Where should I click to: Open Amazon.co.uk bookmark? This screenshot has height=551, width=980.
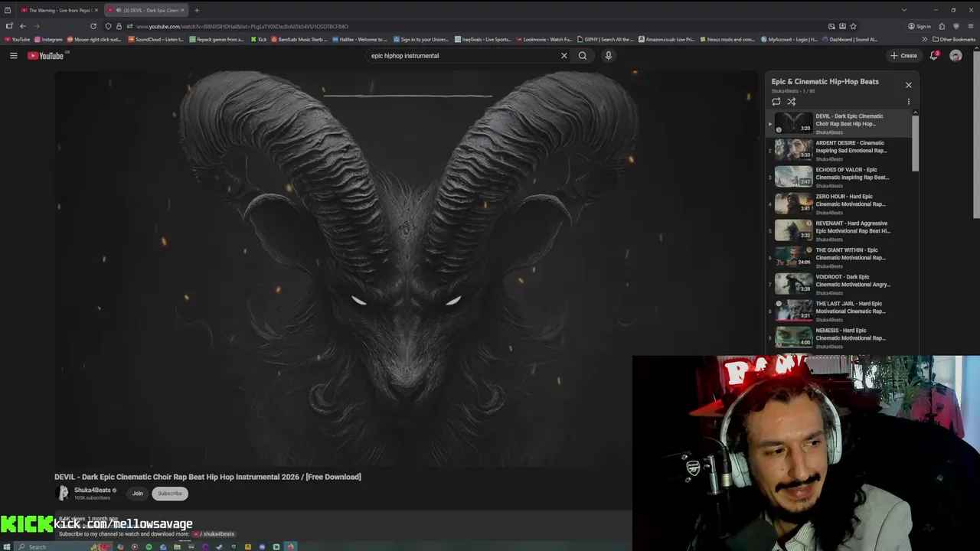[x=667, y=39]
